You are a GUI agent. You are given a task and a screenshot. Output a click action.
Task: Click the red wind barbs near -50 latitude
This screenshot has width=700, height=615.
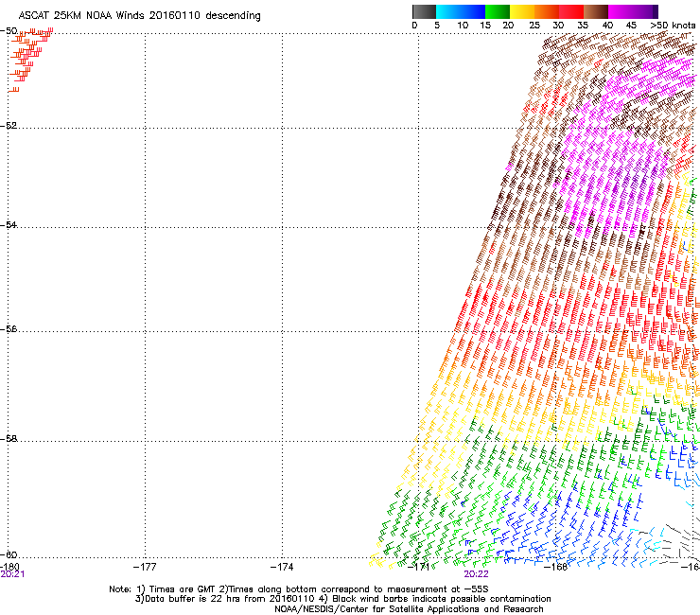pos(30,60)
